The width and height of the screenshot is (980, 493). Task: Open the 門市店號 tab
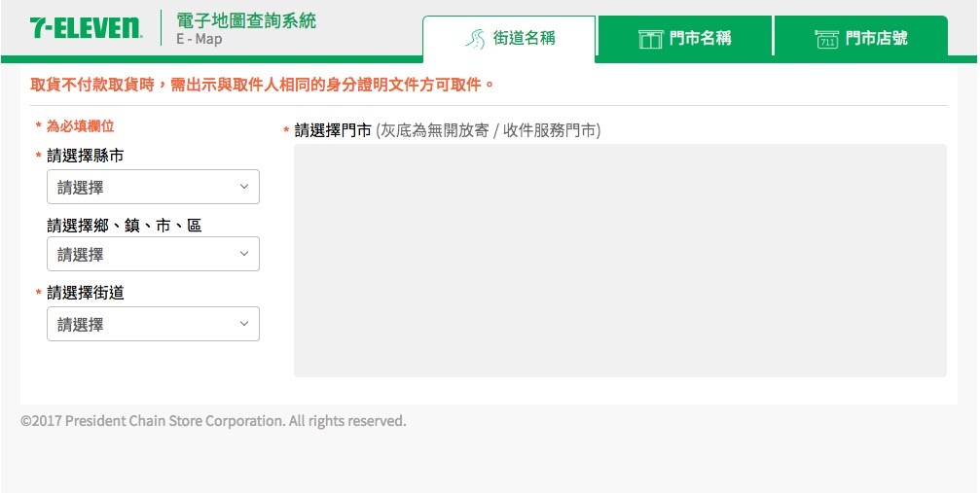(x=861, y=39)
